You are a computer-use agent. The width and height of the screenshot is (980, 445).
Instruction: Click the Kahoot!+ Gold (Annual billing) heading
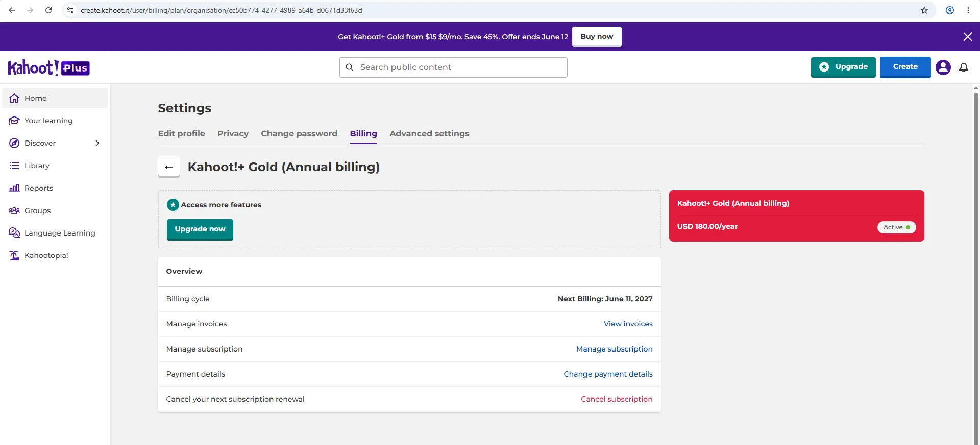pyautogui.click(x=284, y=167)
